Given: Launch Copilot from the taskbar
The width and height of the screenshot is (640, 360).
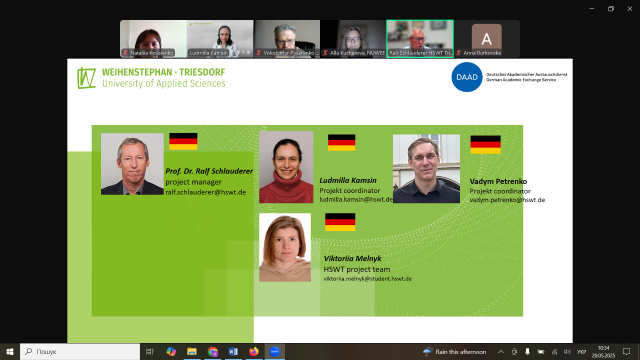Looking at the screenshot, I should 171,351.
